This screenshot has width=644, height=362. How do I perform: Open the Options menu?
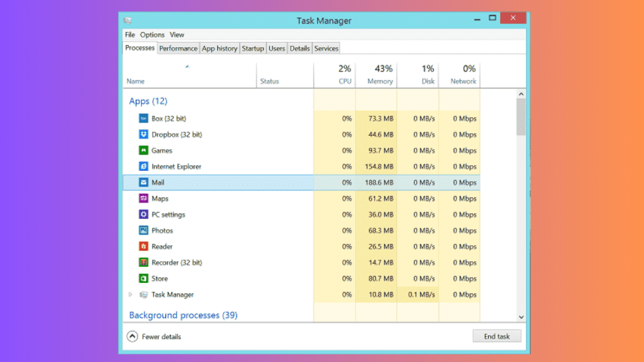click(152, 35)
